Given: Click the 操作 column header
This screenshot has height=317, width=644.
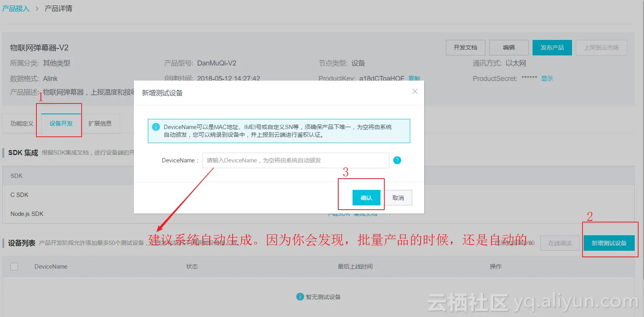Looking at the screenshot, I should tap(495, 267).
